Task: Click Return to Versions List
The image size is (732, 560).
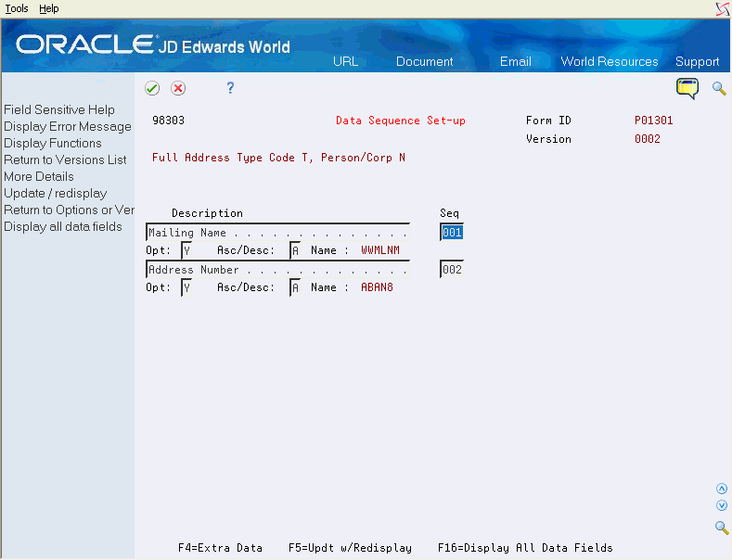Action: point(65,160)
